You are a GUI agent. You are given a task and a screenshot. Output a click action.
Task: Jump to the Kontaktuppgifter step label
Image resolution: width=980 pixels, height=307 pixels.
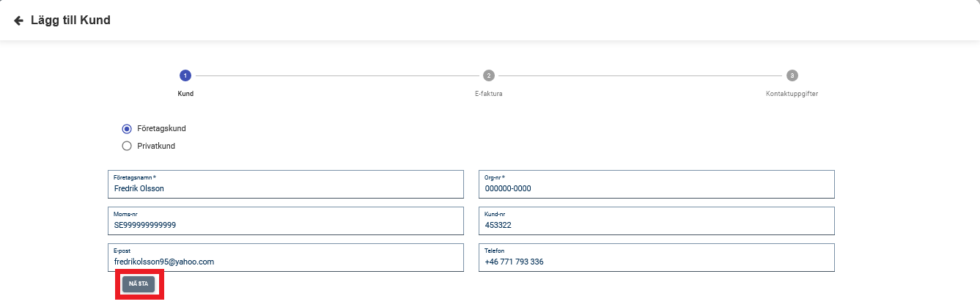click(792, 94)
